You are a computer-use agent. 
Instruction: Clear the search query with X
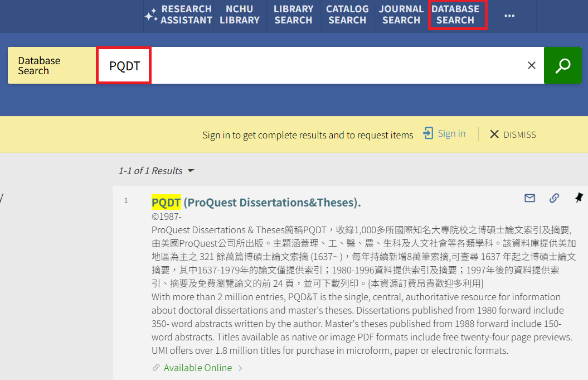(x=531, y=65)
